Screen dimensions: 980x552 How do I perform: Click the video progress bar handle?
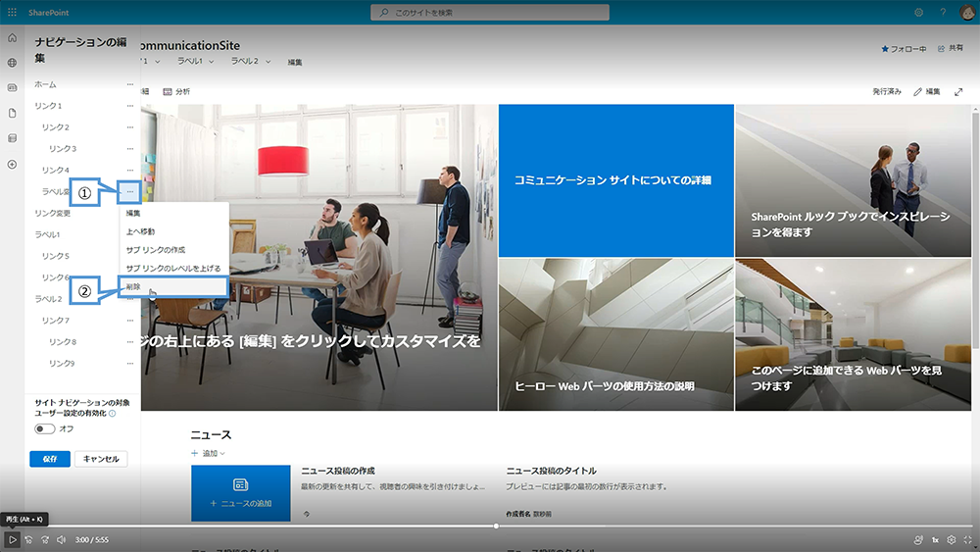(496, 527)
